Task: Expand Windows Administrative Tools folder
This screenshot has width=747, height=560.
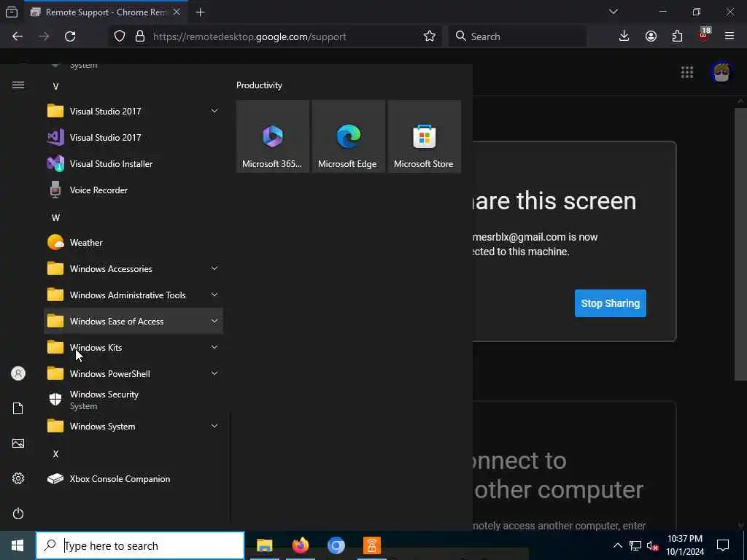Action: coord(133,295)
